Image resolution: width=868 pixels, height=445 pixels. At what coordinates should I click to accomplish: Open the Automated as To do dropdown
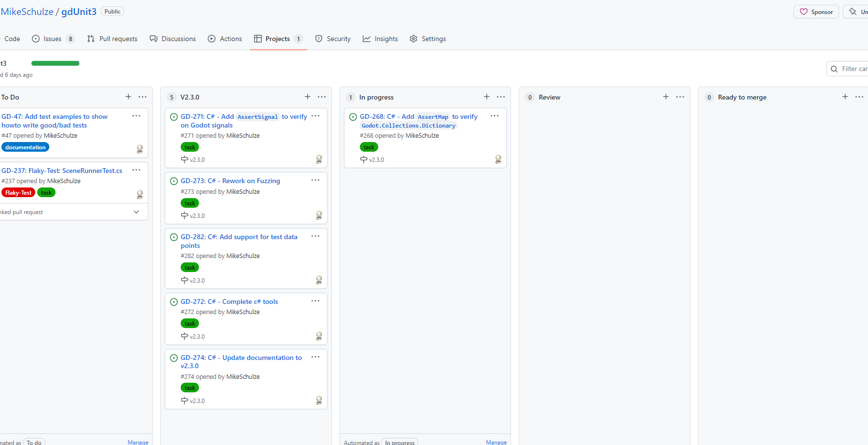34,442
